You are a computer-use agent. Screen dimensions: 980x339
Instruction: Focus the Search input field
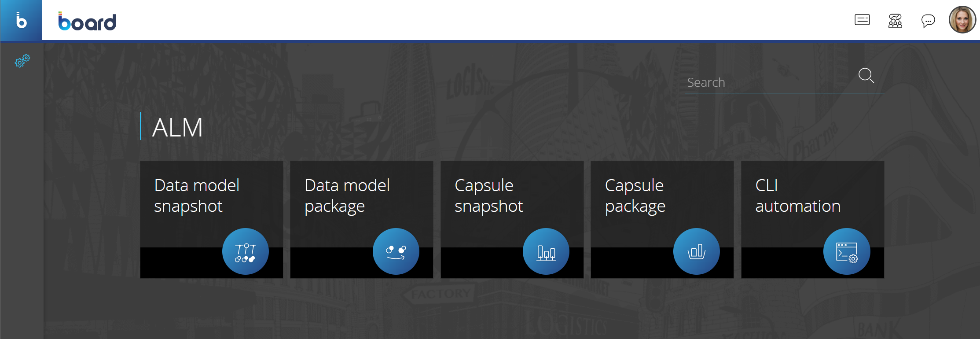pos(770,82)
